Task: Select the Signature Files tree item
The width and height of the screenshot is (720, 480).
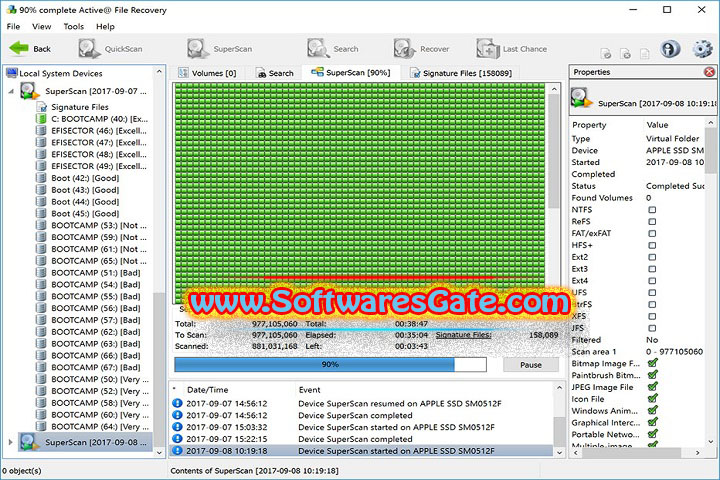Action: (x=80, y=107)
